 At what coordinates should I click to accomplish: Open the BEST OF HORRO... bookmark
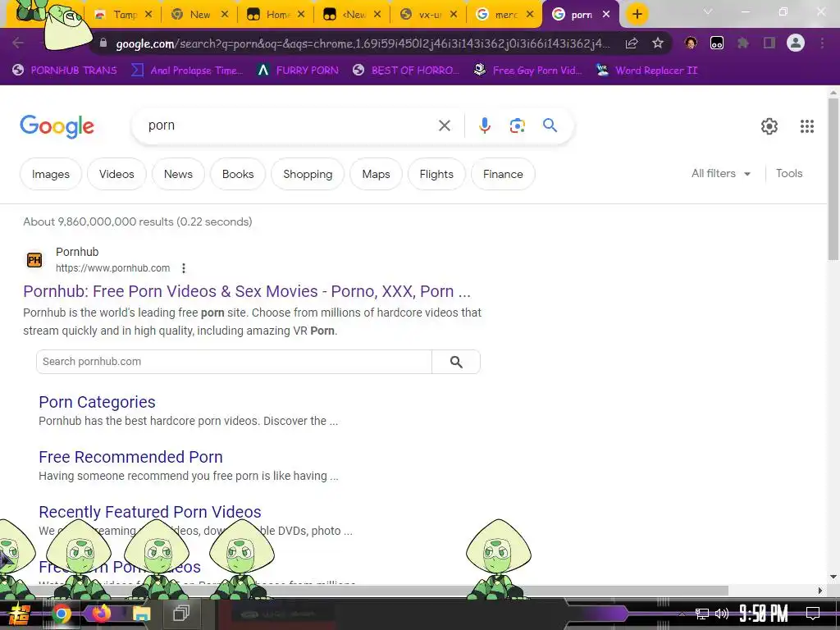pyautogui.click(x=405, y=71)
